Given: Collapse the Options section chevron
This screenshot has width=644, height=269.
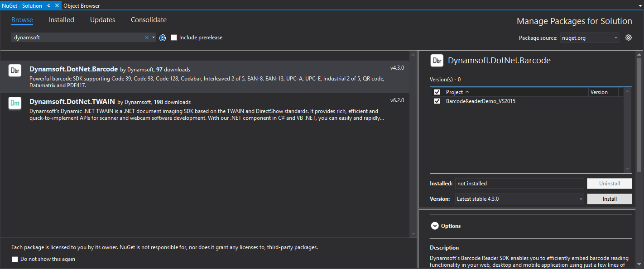Looking at the screenshot, I should click(435, 226).
